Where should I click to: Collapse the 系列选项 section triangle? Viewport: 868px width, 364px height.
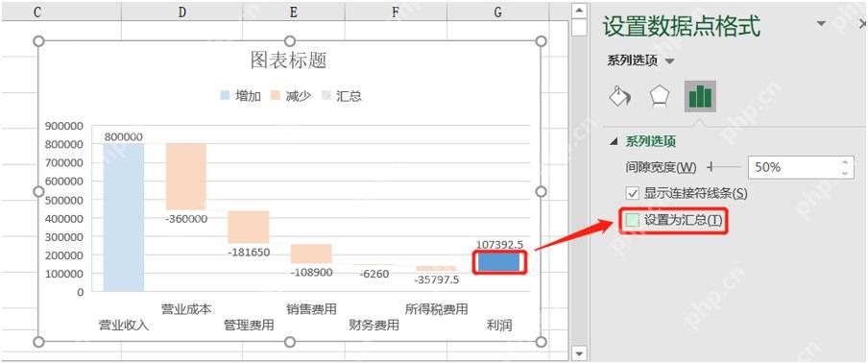tap(614, 142)
